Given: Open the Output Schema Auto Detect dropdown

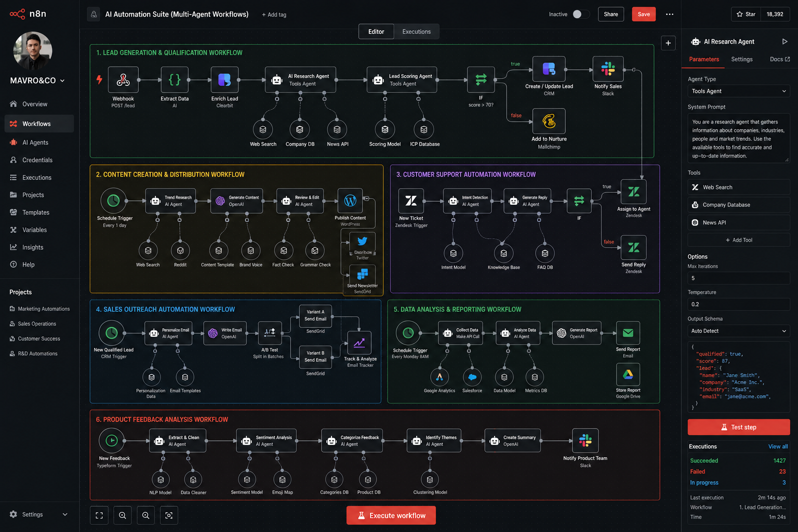Looking at the screenshot, I should 739,331.
